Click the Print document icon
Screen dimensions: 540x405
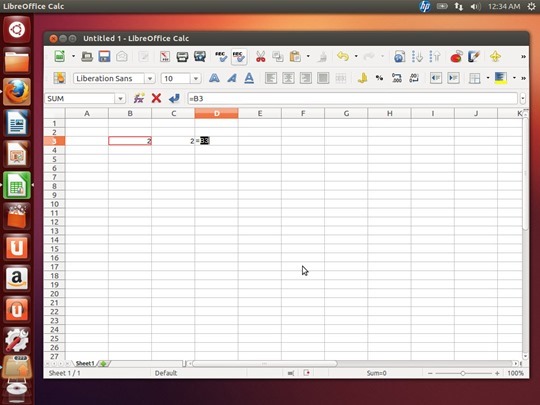[x=182, y=56]
